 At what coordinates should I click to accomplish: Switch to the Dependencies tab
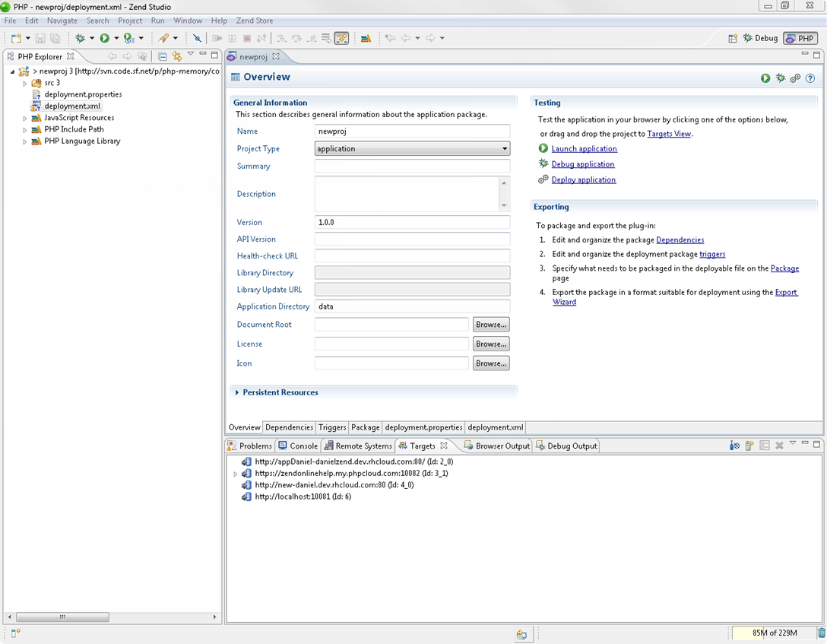[289, 427]
